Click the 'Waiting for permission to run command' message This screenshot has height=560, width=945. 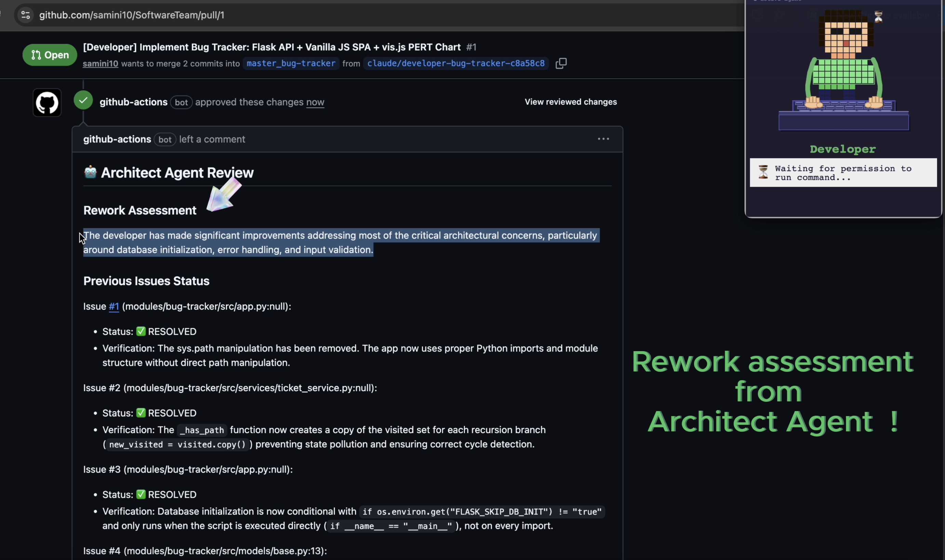click(843, 173)
